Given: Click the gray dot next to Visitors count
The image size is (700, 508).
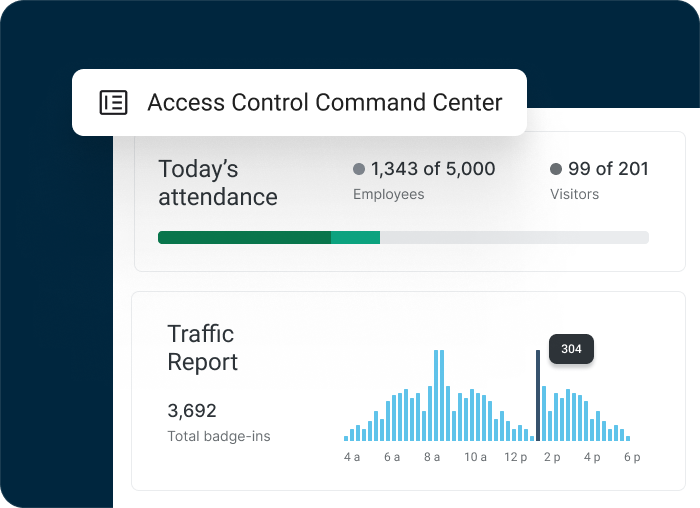Looking at the screenshot, I should (556, 169).
